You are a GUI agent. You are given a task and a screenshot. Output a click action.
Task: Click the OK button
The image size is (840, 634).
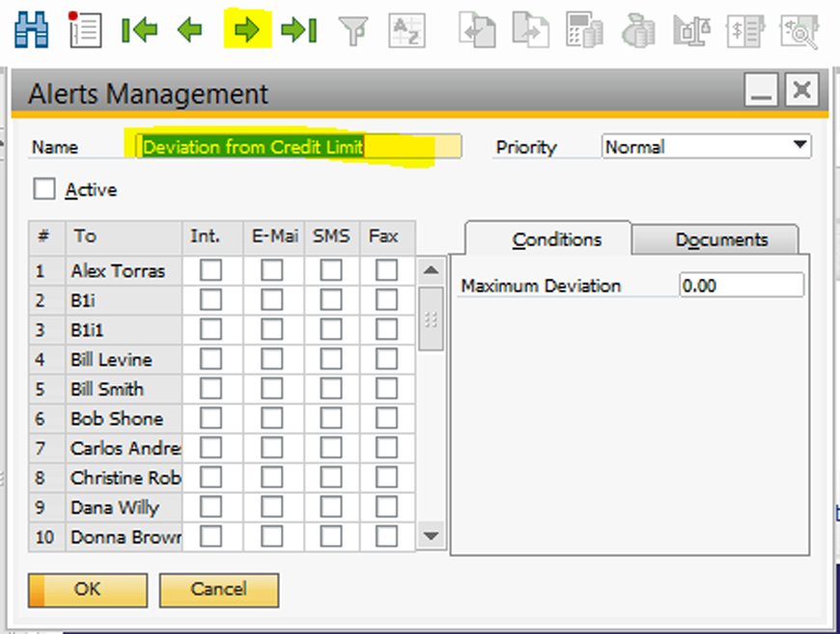(86, 590)
